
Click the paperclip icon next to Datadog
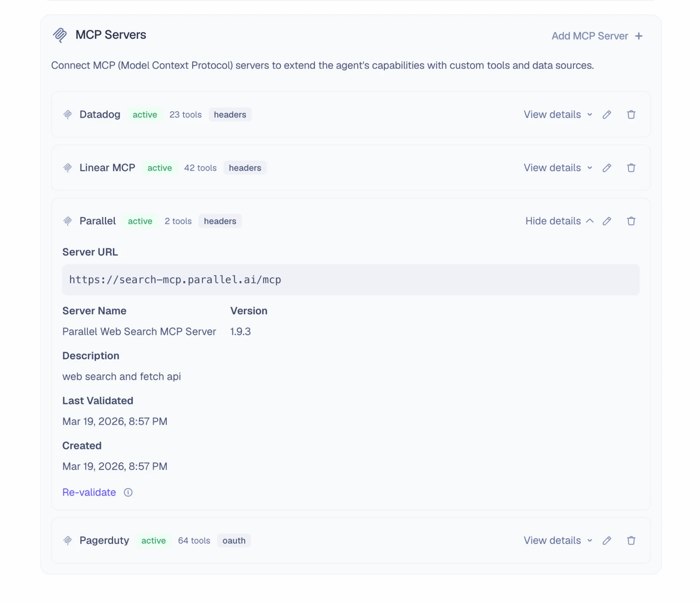pyautogui.click(x=68, y=114)
